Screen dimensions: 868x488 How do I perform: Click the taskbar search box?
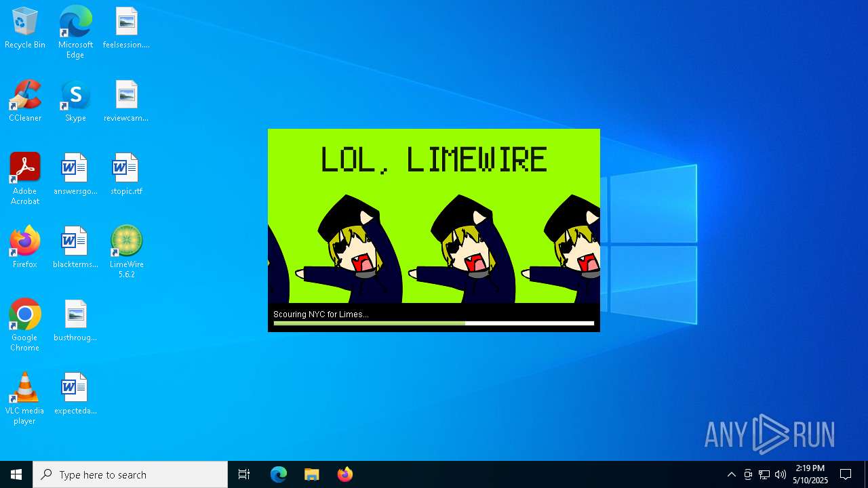point(130,474)
